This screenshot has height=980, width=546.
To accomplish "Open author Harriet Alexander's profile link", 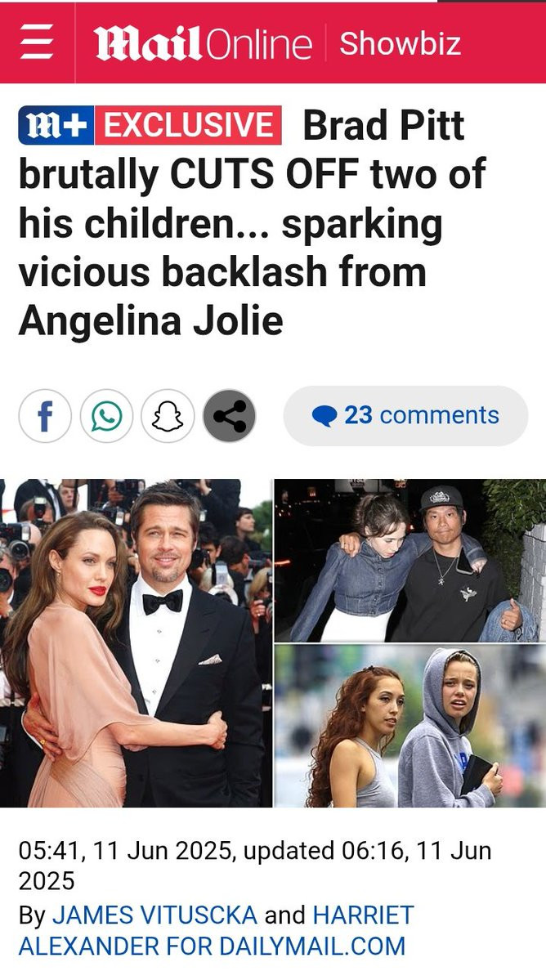I will (x=216, y=930).
